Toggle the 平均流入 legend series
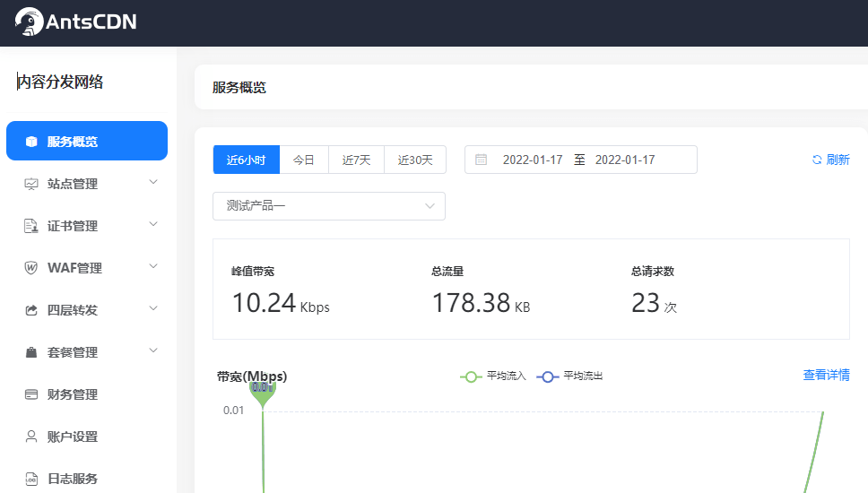Viewport: 868px width, 493px height. (493, 376)
